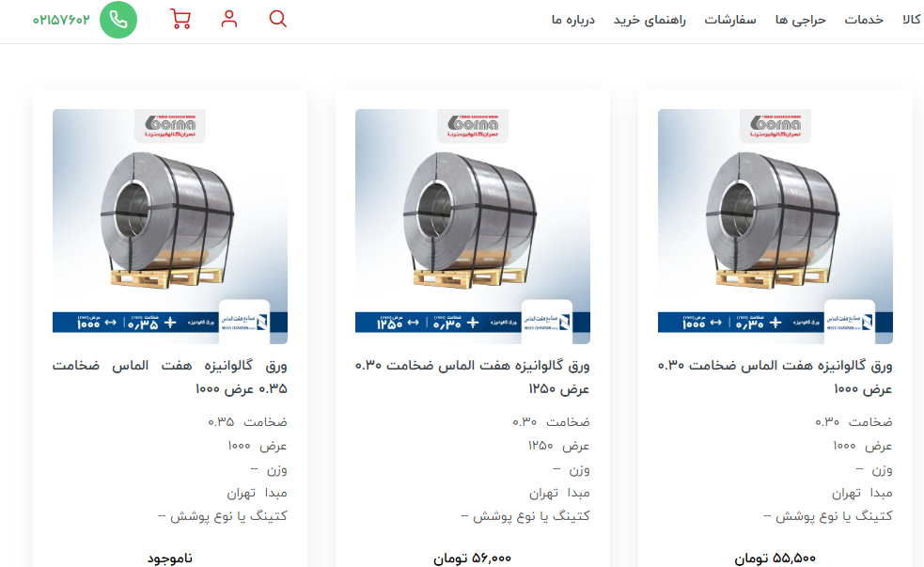Click the ۵۵,۵۰۰ تومان price
This screenshot has width=924, height=567.
pos(775,559)
